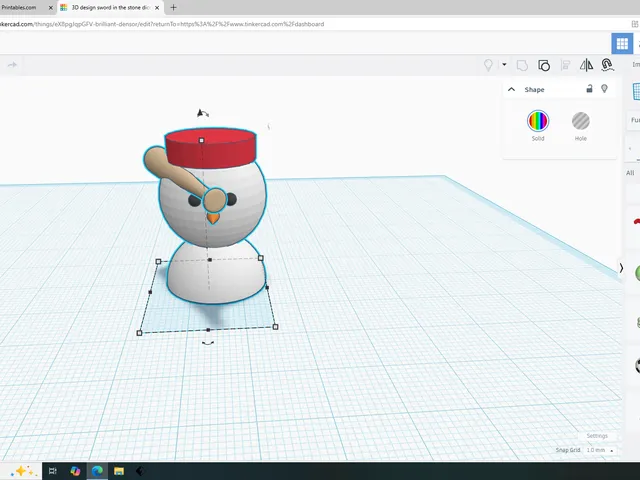640x480 pixels.
Task: Collapse the right shapes panel arrow
Action: [621, 268]
